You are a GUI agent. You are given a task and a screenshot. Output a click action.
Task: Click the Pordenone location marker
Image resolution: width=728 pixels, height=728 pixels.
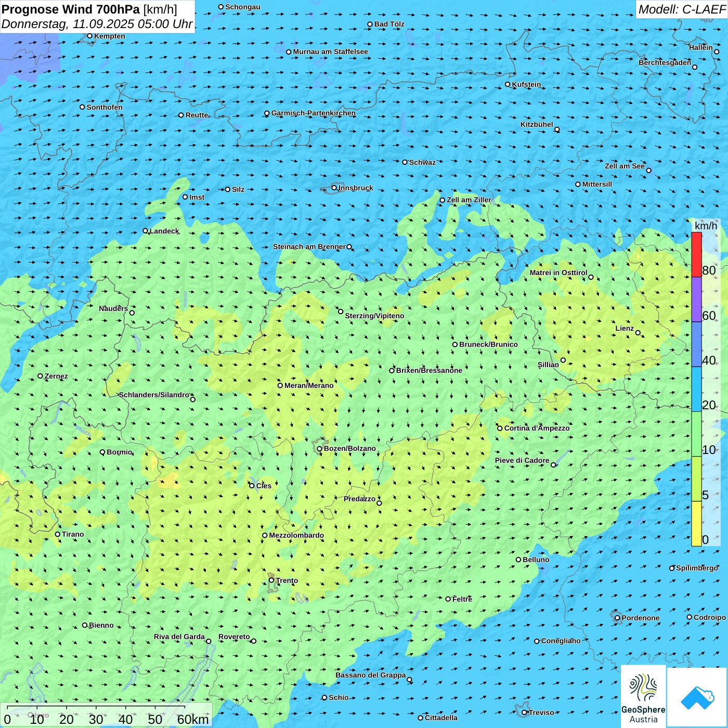pyautogui.click(x=618, y=618)
